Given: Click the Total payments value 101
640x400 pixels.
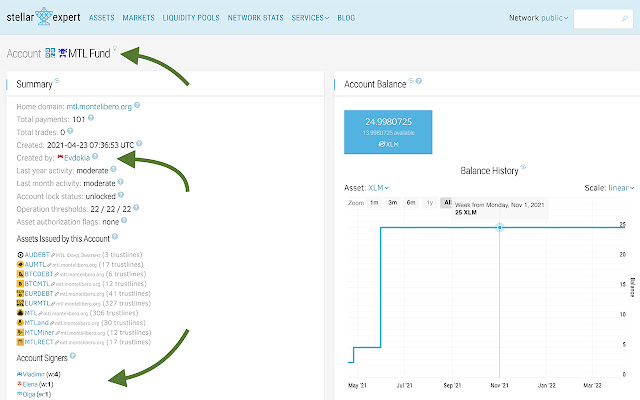Looking at the screenshot, I should click(x=78, y=119).
